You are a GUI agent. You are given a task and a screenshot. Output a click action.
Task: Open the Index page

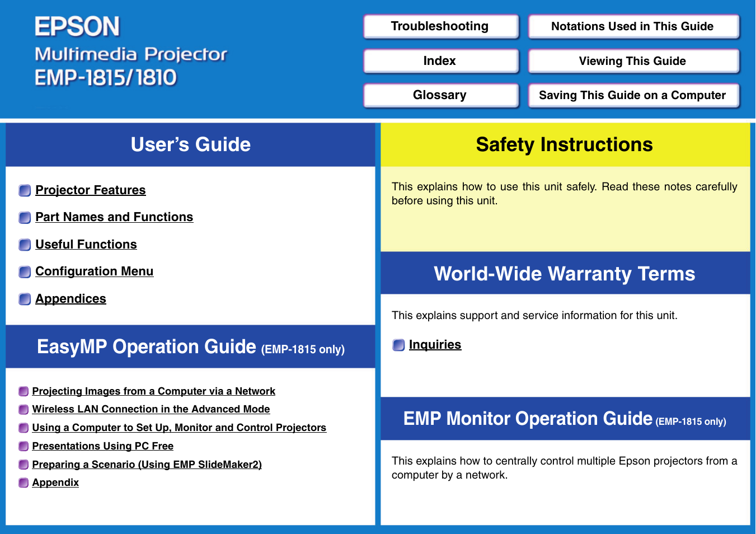click(x=440, y=61)
